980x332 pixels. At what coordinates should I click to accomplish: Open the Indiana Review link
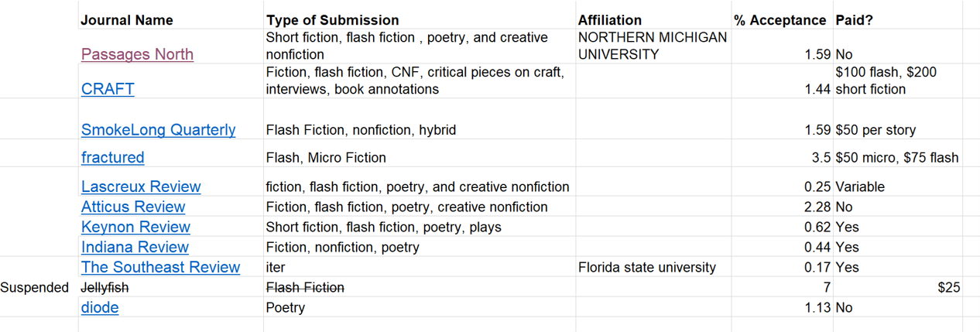tap(135, 247)
